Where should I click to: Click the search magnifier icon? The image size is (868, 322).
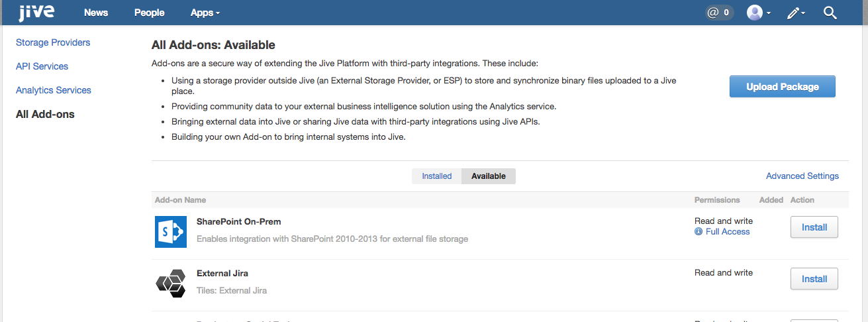click(x=830, y=13)
